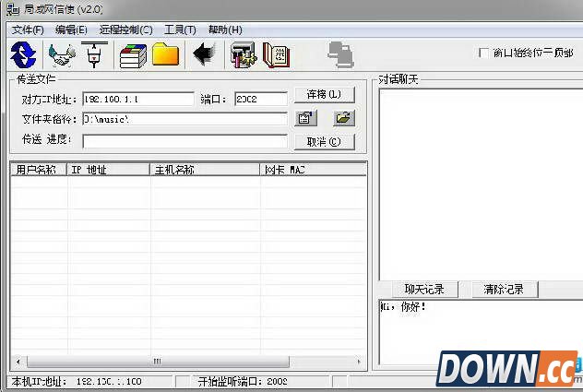Click the network plug toolbar icon
This screenshot has height=392, width=583.
pyautogui.click(x=93, y=54)
